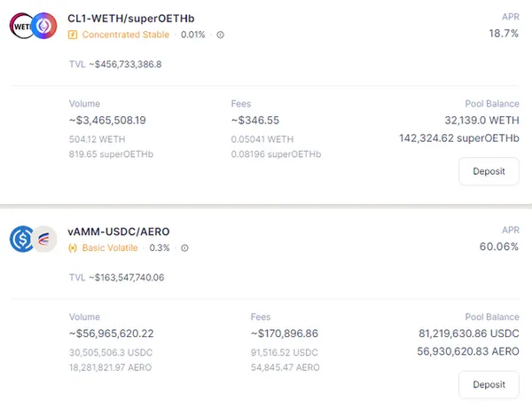This screenshot has height=409, width=532.
Task: Select the Basic Volatile label
Action: [111, 248]
